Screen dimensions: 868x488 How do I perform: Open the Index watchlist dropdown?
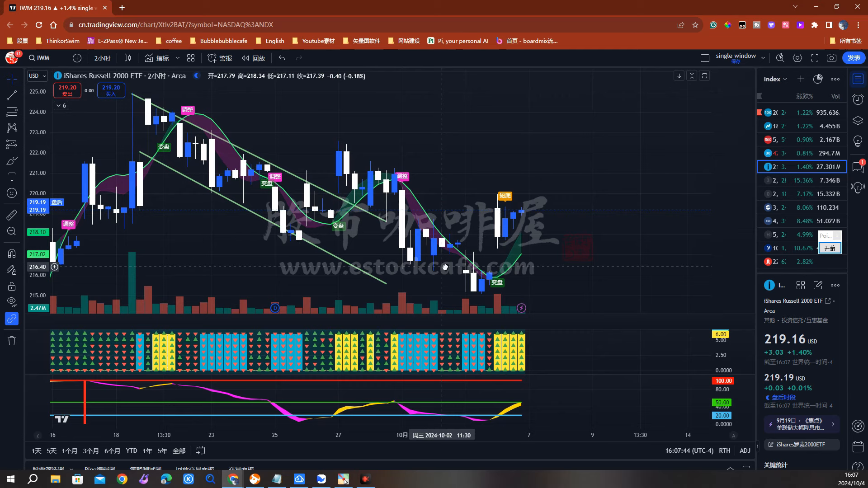coord(775,79)
